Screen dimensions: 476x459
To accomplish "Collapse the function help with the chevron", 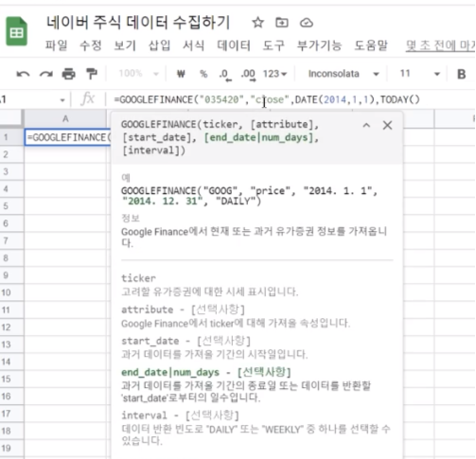I will 366,125.
